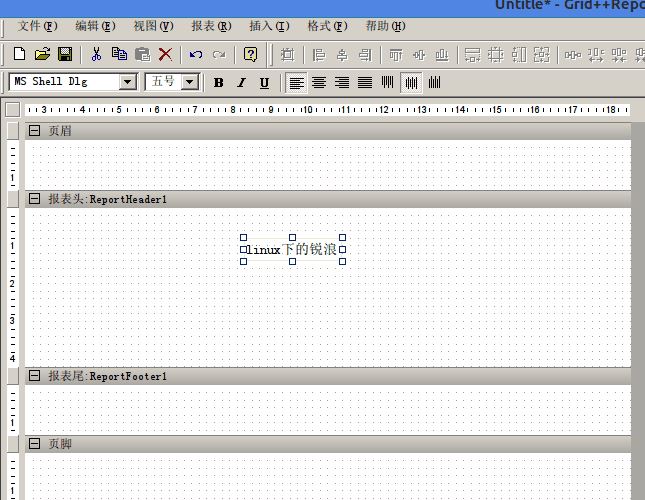Image resolution: width=645 pixels, height=500 pixels.
Task: Align controls to top edges
Action: (x=396, y=55)
